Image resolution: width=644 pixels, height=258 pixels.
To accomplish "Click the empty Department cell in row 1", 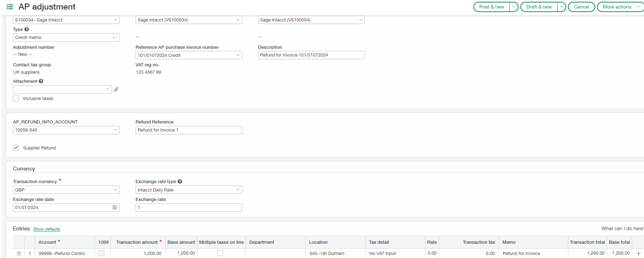I will [x=276, y=253].
